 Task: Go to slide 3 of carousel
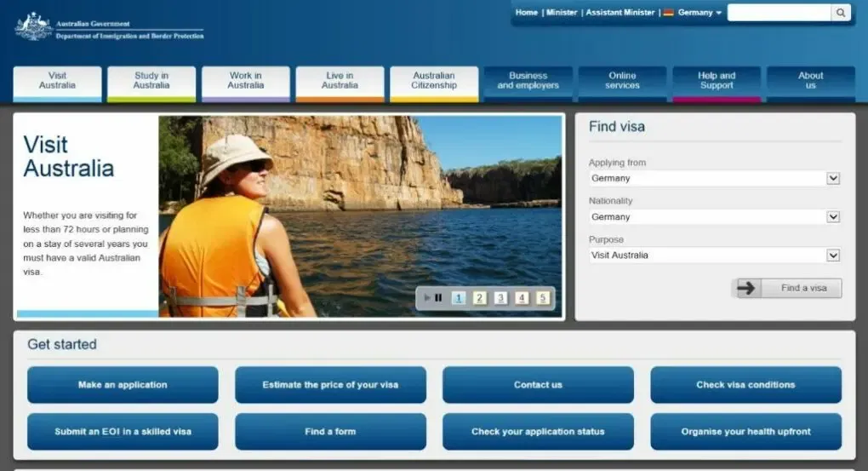pos(501,298)
